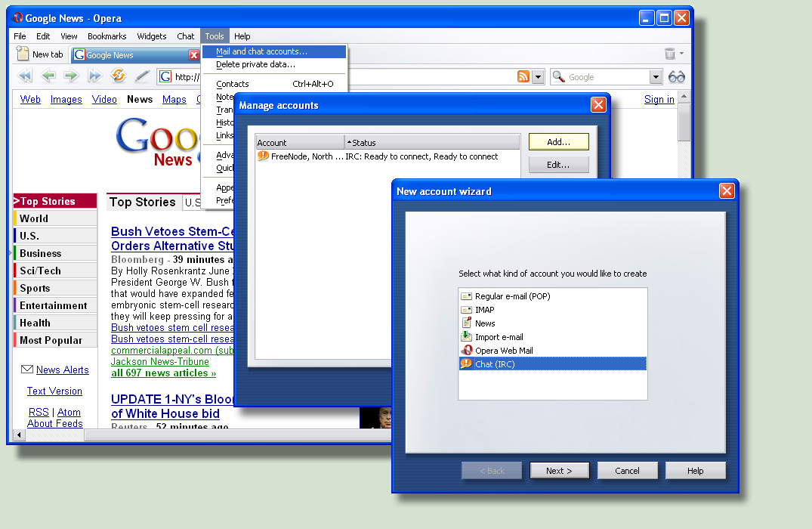Image resolution: width=812 pixels, height=529 pixels.
Task: Open all 697 news articles link
Action: [x=163, y=373]
